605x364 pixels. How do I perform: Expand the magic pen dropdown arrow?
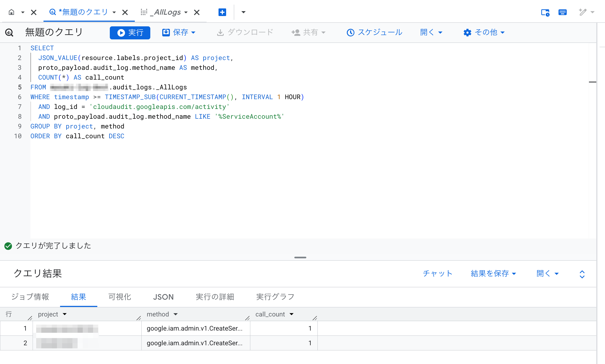coord(593,12)
